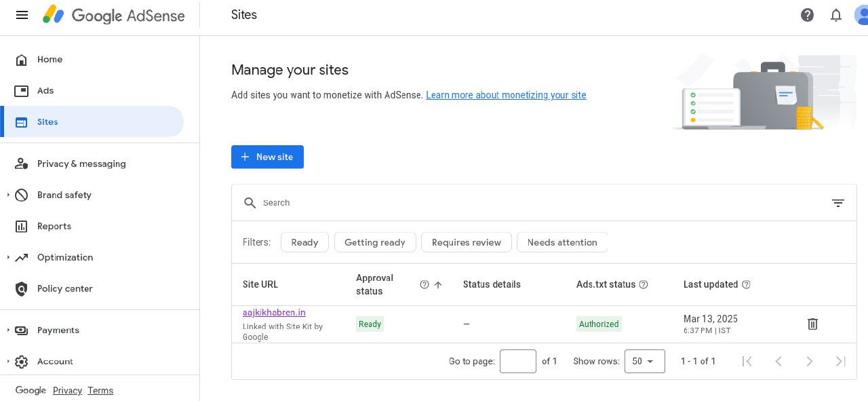Click Ads.txt status help icon
The image size is (868, 401).
[x=644, y=285]
